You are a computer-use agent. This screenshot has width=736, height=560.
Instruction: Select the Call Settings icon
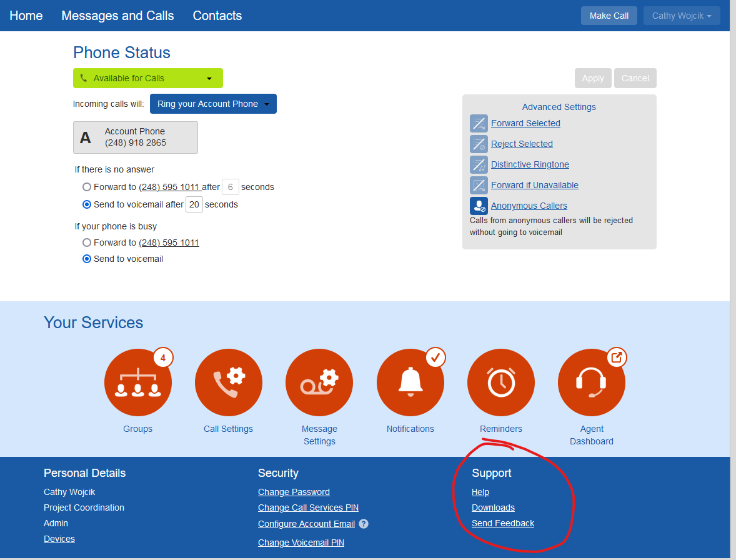click(x=228, y=382)
